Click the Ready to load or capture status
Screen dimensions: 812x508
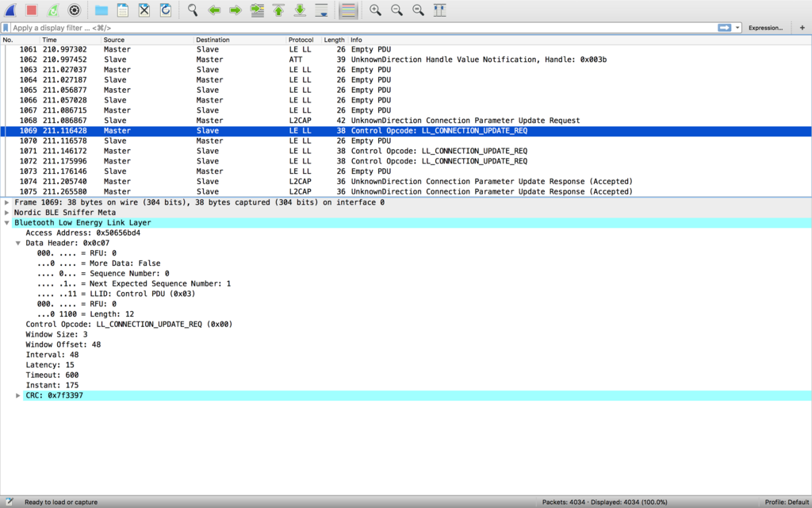click(x=61, y=502)
